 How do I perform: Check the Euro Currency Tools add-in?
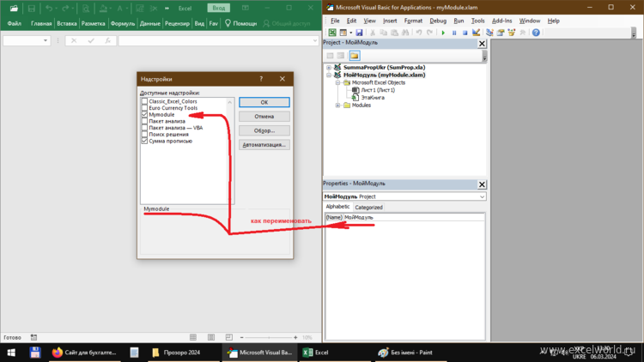(x=144, y=108)
